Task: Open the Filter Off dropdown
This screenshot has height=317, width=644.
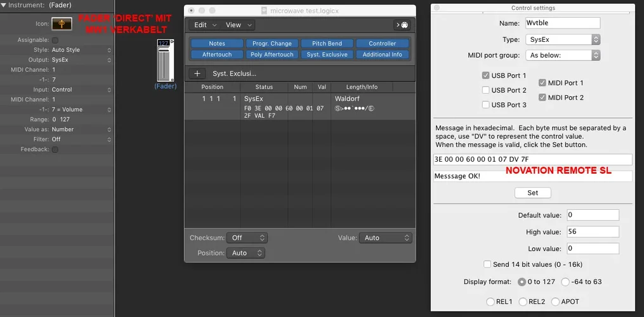Action: coord(81,139)
